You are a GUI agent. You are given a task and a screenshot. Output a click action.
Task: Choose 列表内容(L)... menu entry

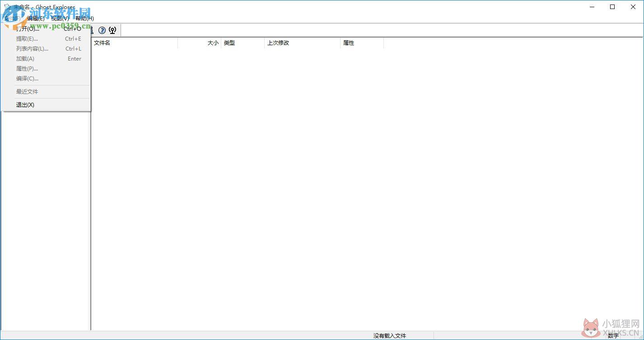pyautogui.click(x=46, y=49)
